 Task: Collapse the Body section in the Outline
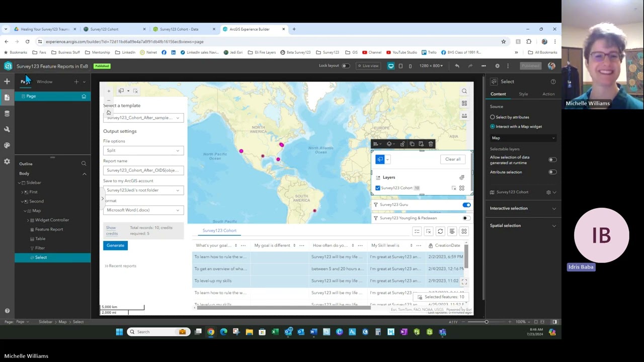[x=84, y=173]
